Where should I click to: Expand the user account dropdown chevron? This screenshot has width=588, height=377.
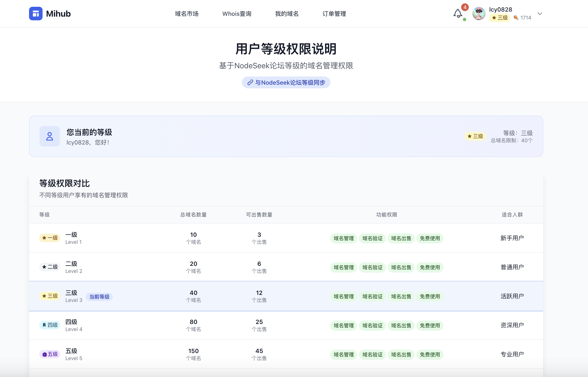point(540,14)
